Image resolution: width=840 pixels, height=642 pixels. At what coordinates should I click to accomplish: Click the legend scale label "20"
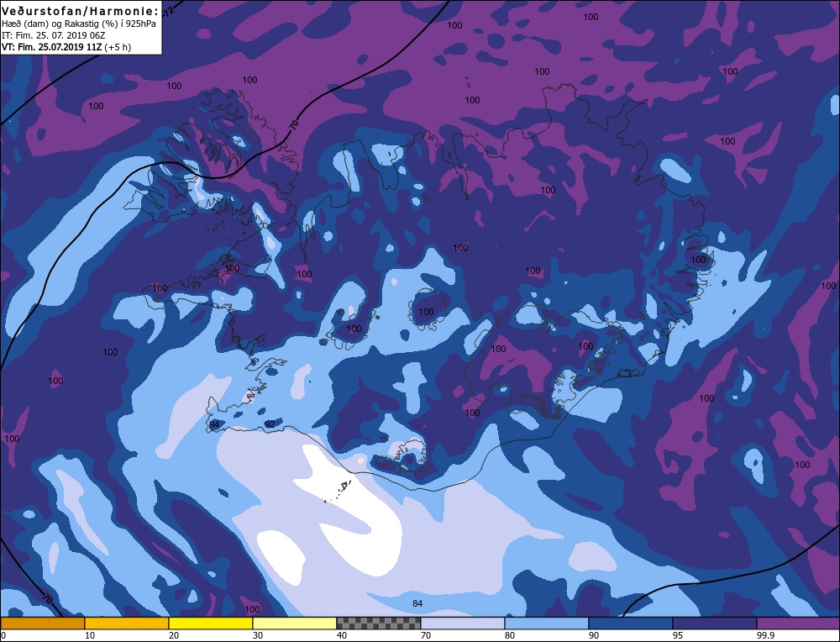coord(174,635)
